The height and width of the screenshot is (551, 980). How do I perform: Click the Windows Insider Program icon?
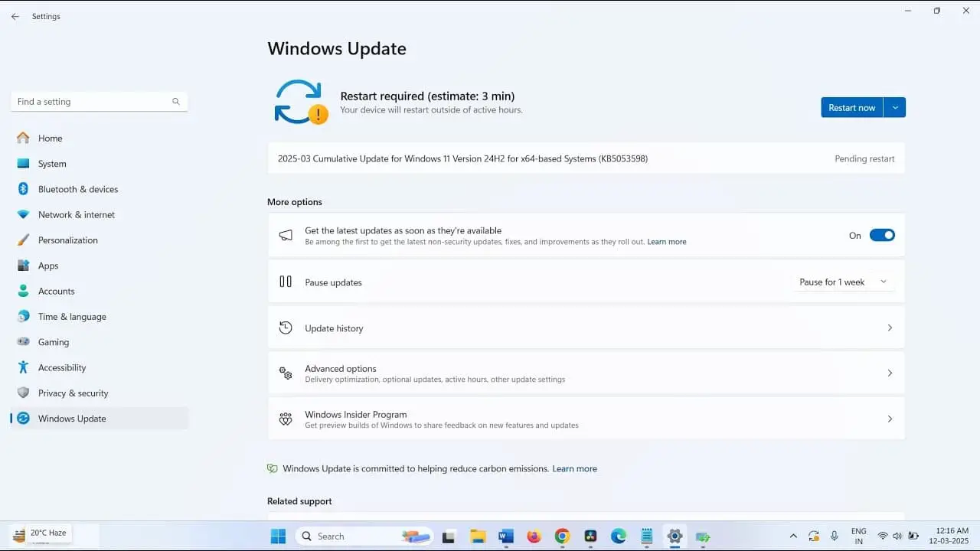pos(286,419)
